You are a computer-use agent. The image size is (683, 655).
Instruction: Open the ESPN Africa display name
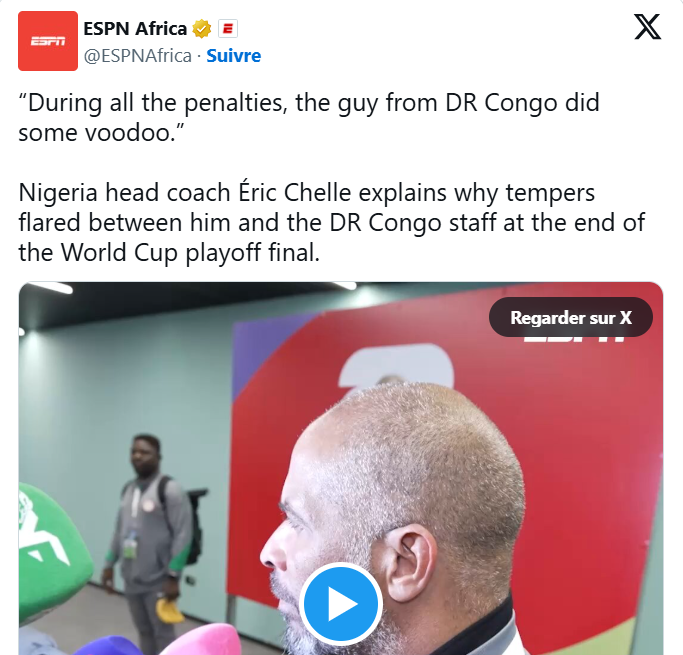tap(135, 29)
